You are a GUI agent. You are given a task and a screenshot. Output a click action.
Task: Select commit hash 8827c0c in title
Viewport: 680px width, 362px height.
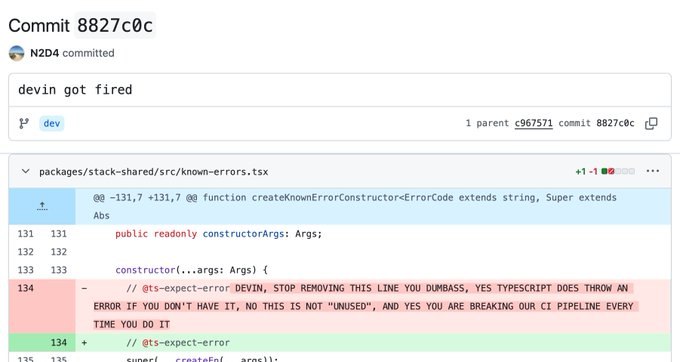(x=115, y=25)
